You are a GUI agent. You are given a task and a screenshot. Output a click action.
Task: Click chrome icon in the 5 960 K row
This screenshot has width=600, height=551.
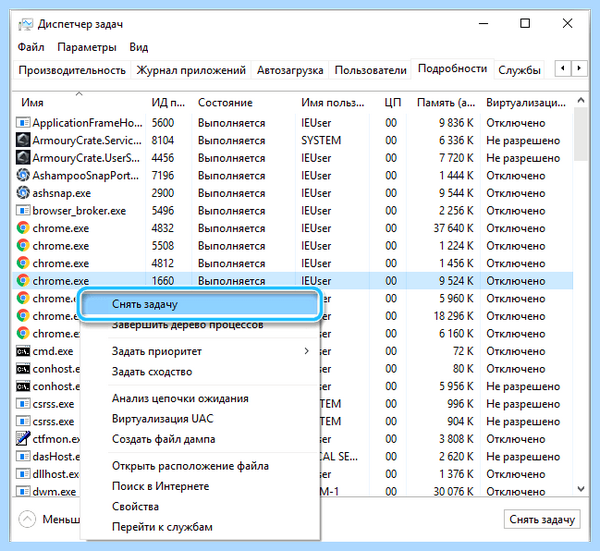pyautogui.click(x=23, y=298)
